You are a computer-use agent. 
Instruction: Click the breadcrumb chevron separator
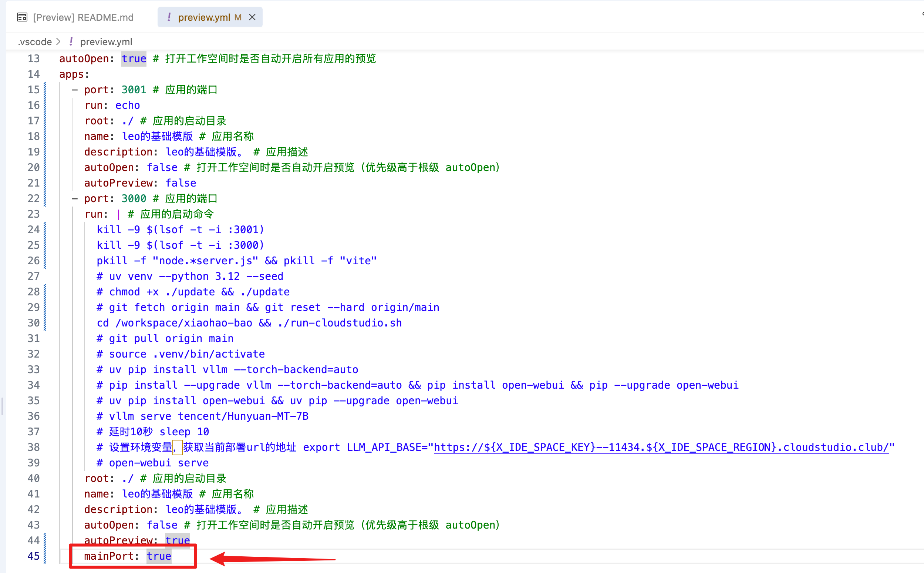tap(58, 42)
